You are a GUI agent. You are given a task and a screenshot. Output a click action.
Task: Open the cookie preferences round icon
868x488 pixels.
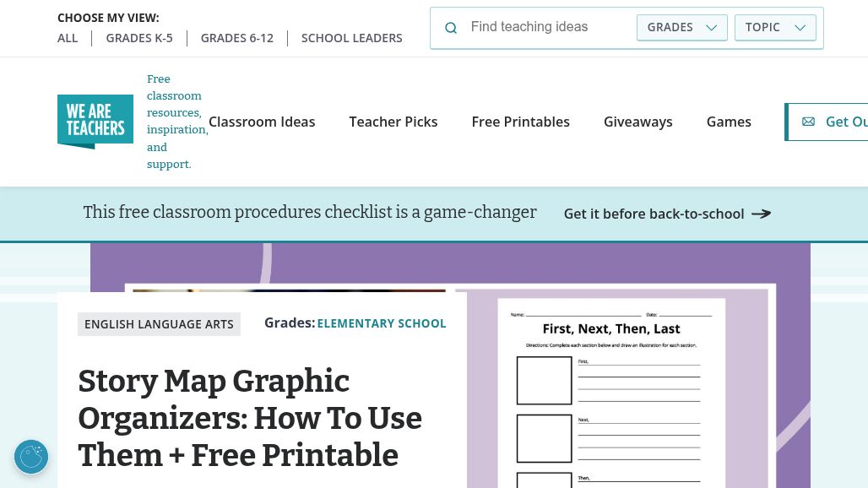click(x=31, y=457)
